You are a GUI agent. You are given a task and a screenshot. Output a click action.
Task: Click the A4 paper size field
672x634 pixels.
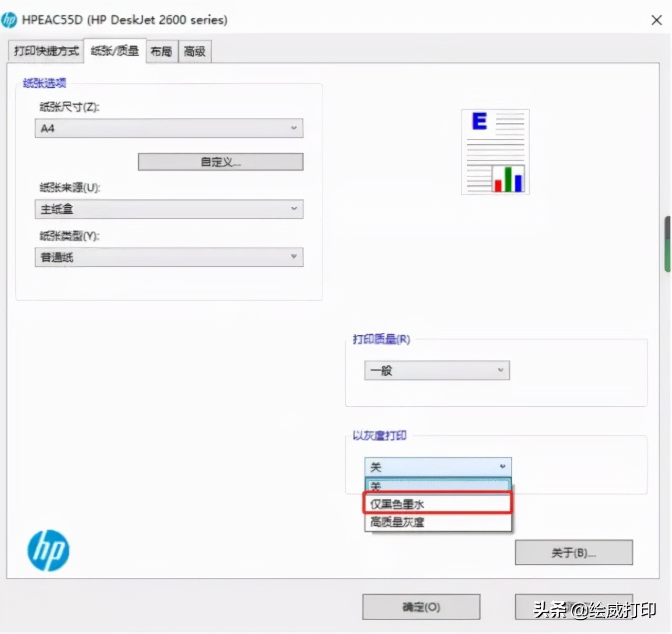(x=157, y=128)
